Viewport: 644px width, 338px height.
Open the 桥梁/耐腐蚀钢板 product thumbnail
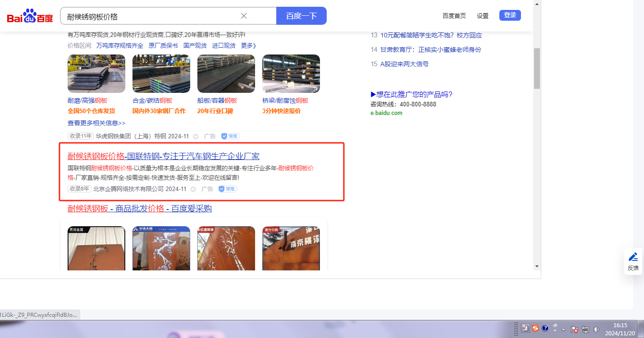[x=291, y=74]
